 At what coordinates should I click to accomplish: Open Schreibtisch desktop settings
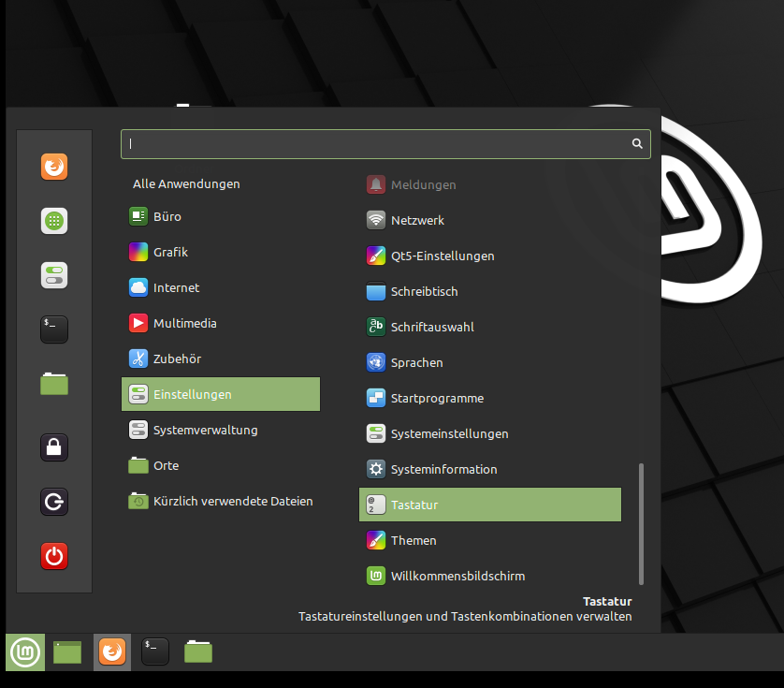coord(490,291)
